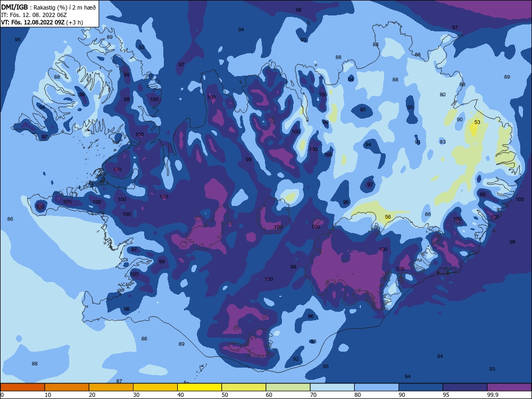This screenshot has height=399, width=532.
Task: Click the '20' legend scale label
Action: click(92, 395)
